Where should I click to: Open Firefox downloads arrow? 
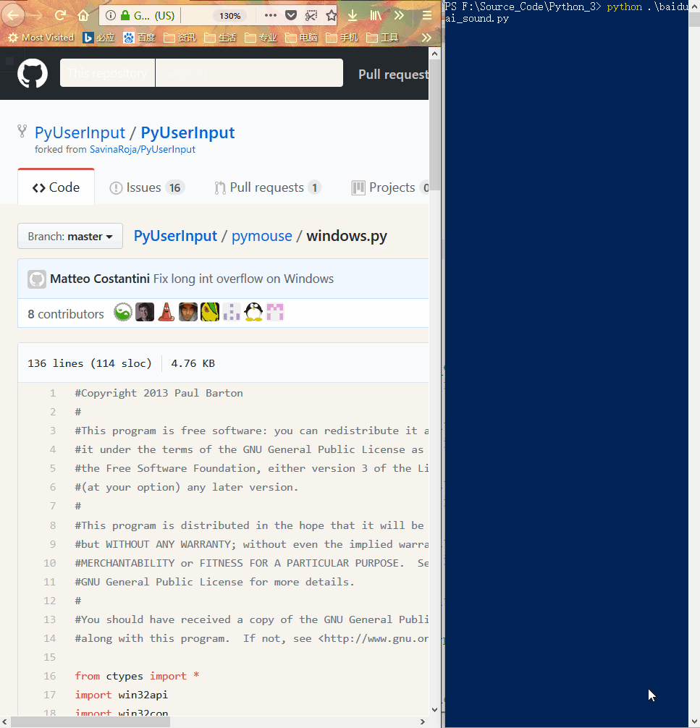(353, 15)
